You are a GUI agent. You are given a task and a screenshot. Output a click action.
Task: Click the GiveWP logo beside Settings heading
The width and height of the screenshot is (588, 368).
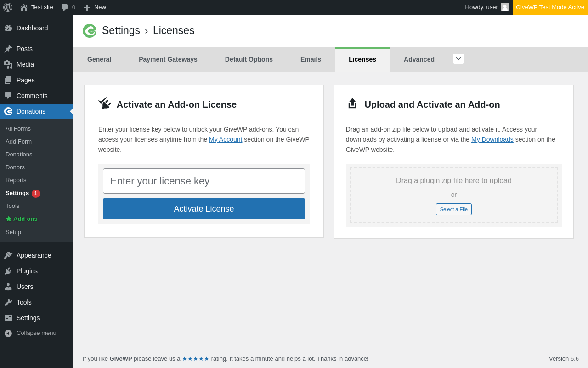coord(90,31)
